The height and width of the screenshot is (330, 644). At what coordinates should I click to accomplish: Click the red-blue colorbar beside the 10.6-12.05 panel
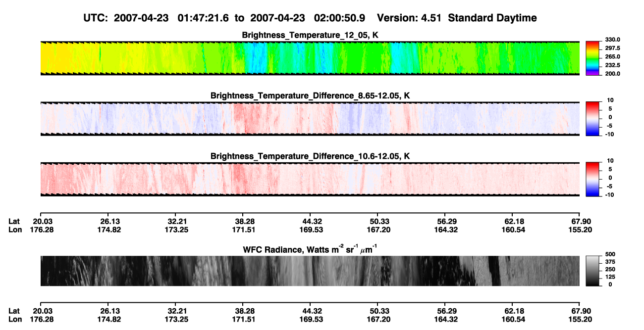click(593, 179)
